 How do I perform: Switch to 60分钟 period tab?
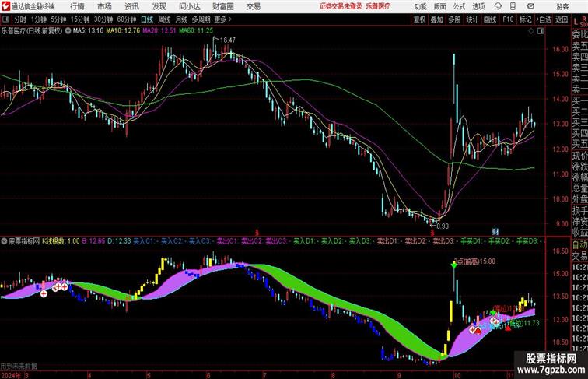tap(127, 19)
